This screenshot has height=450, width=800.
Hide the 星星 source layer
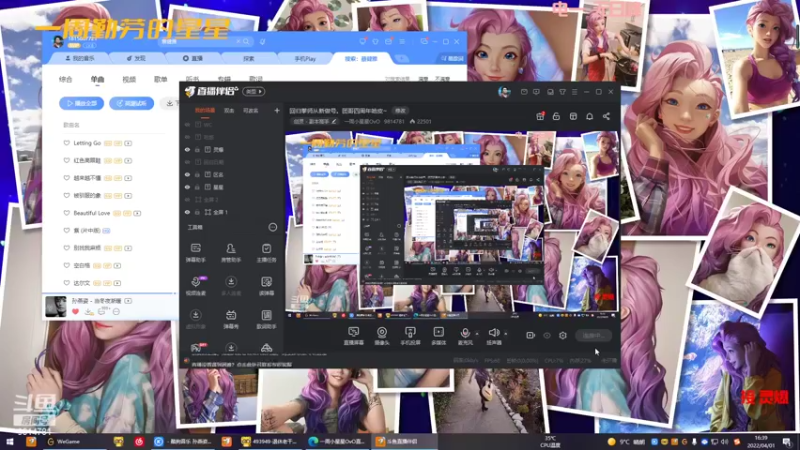click(187, 187)
